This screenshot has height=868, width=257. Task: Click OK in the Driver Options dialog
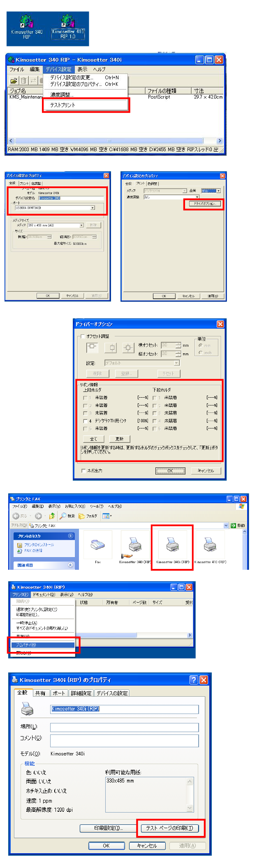tap(170, 471)
